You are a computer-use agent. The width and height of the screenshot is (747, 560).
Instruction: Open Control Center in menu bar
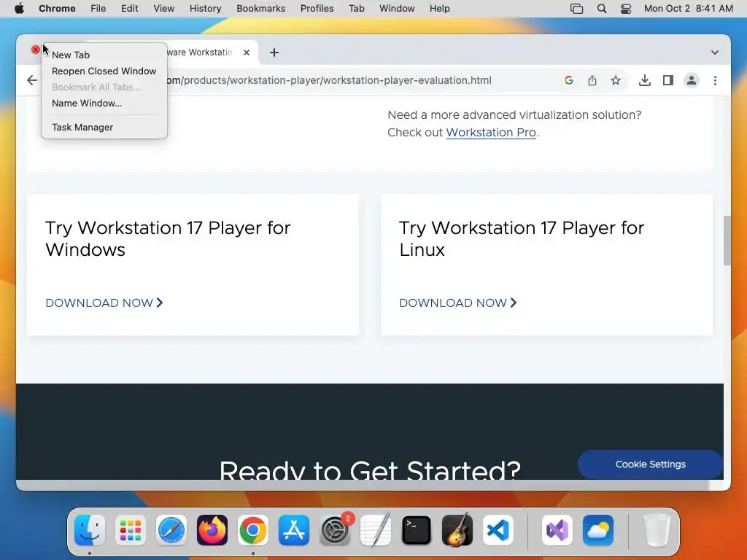click(625, 9)
